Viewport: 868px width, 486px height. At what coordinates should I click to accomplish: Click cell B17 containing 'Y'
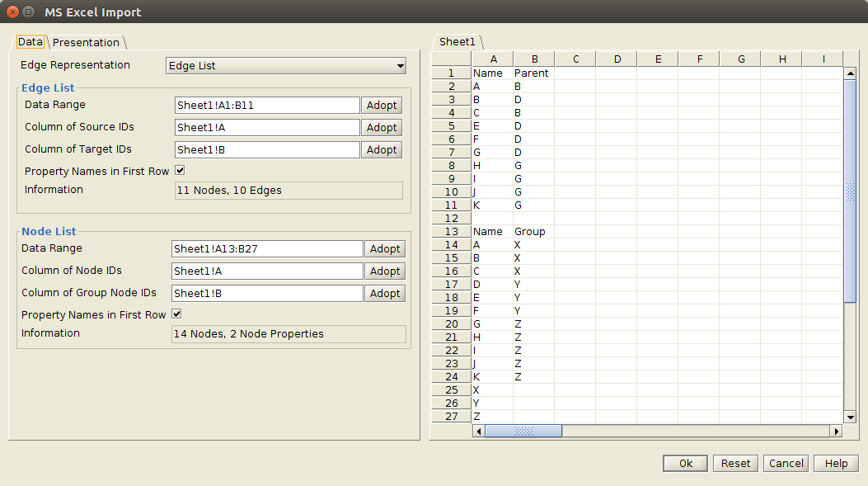pos(533,285)
